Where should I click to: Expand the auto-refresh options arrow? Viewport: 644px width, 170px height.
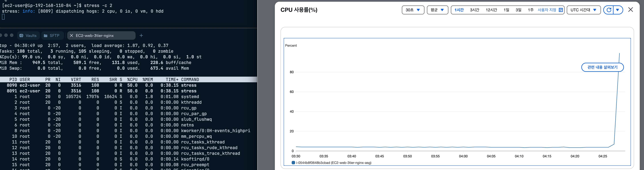(x=618, y=10)
